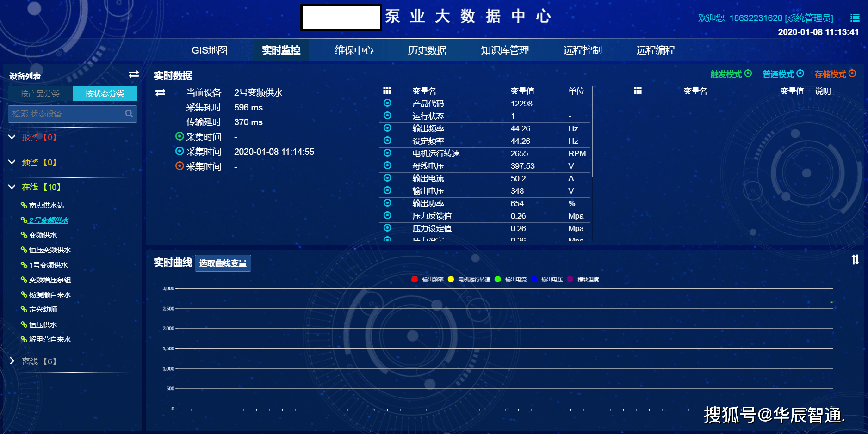Click the 选取曲线变量 button
Image resolution: width=868 pixels, height=434 pixels.
click(x=223, y=263)
